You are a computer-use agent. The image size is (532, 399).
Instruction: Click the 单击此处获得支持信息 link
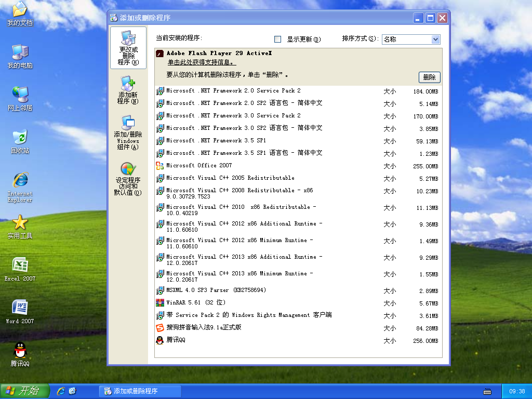[x=202, y=63]
